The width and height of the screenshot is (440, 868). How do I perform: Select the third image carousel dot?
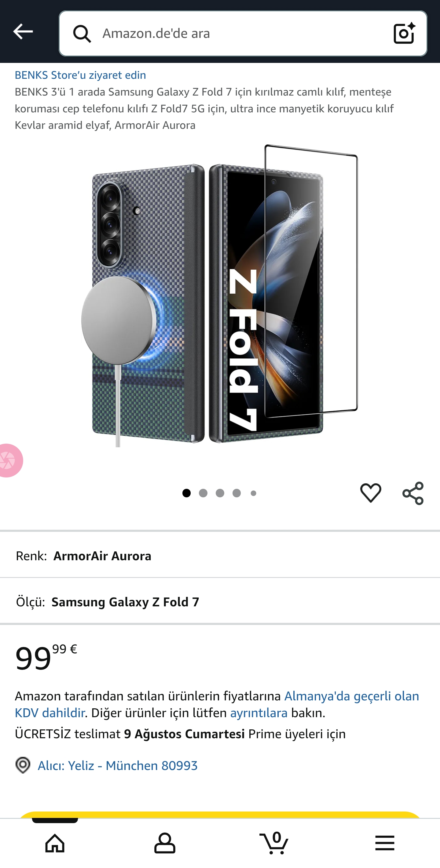(x=220, y=493)
